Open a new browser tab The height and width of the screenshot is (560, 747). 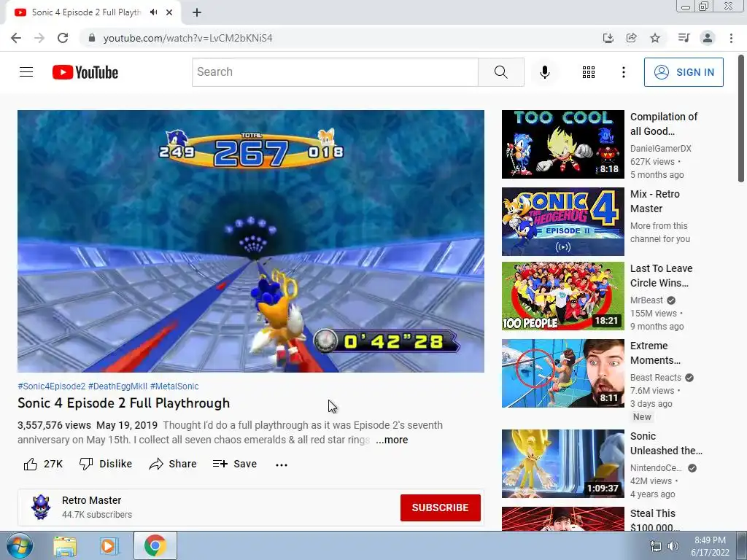click(197, 12)
